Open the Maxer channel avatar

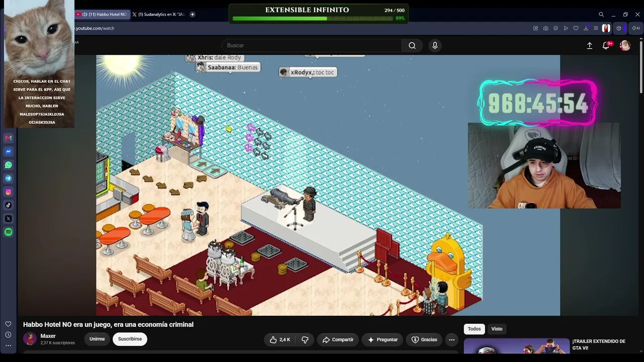tap(30, 339)
